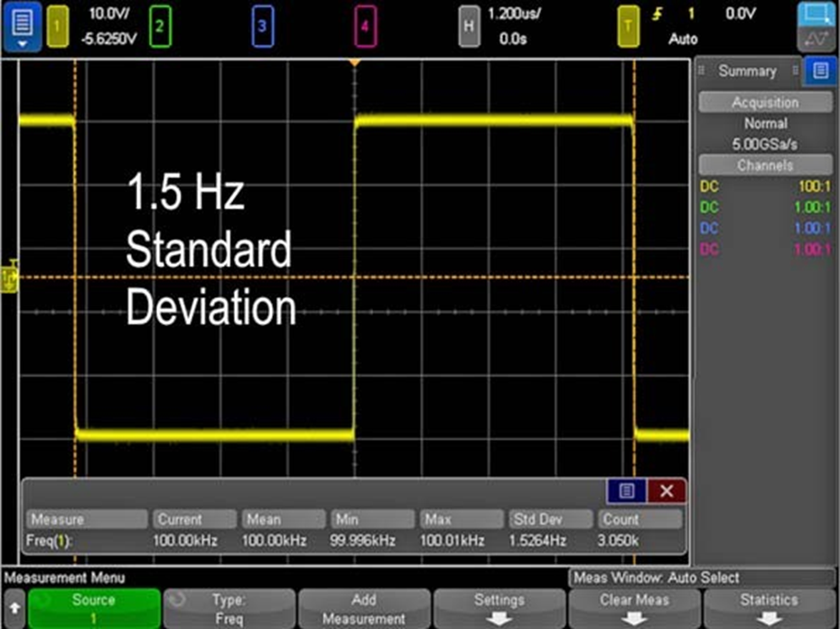This screenshot has width=840, height=629.
Task: Open the zoom box icon at top right
Action: pyautogui.click(x=817, y=14)
